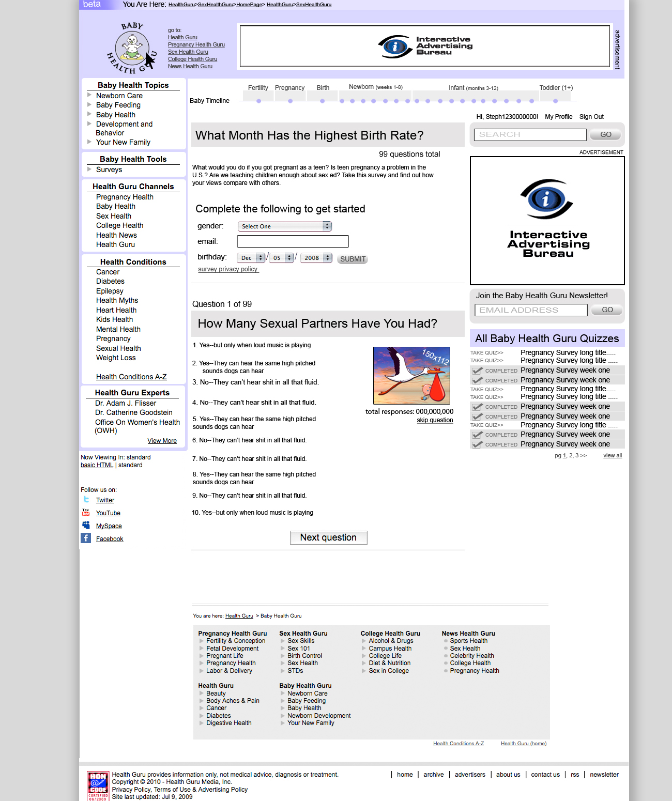The height and width of the screenshot is (801, 672).
Task: Open Campus Health footer link
Action: tap(390, 649)
